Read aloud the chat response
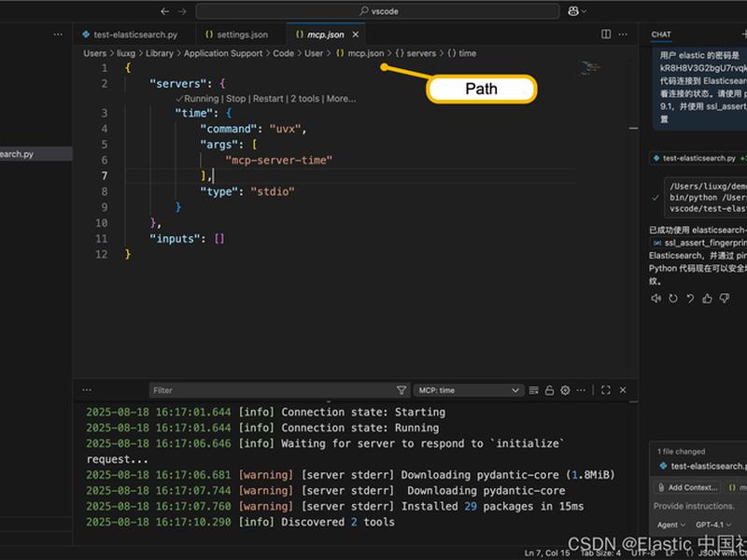 (655, 299)
